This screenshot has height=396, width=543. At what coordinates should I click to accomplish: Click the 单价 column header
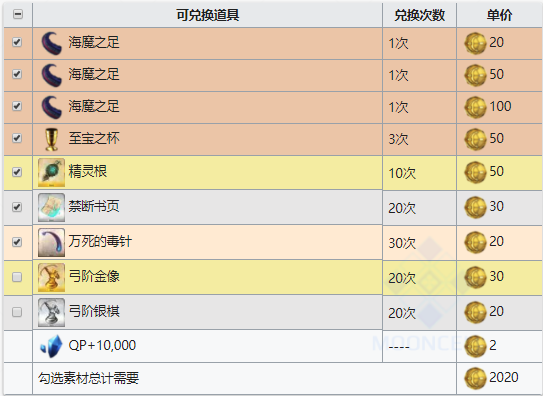(x=499, y=15)
